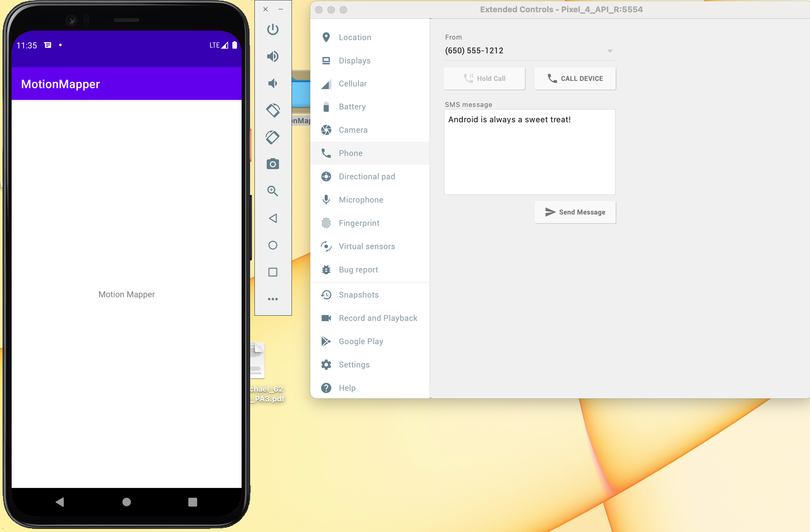Rotate the emulator left

point(273,110)
